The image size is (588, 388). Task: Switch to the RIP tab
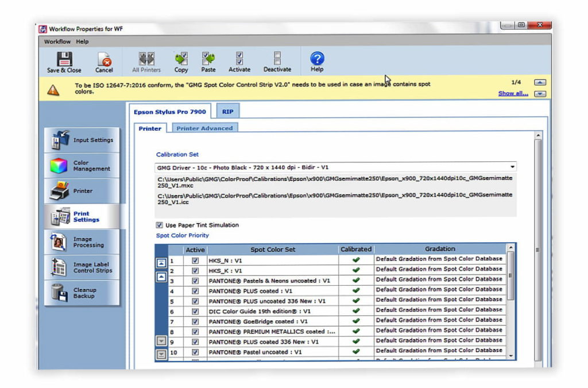tap(227, 111)
